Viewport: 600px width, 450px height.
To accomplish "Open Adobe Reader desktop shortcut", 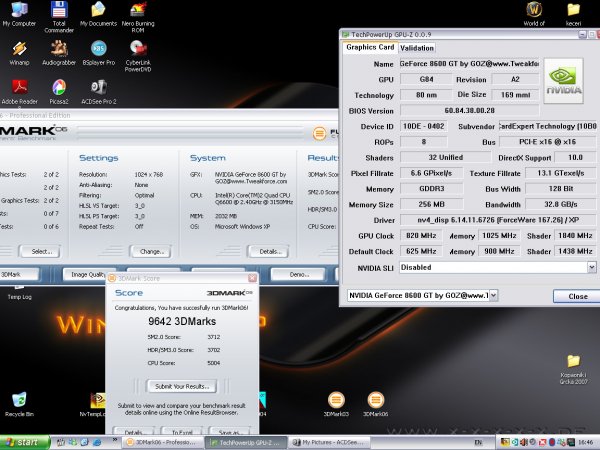I will click(x=20, y=92).
